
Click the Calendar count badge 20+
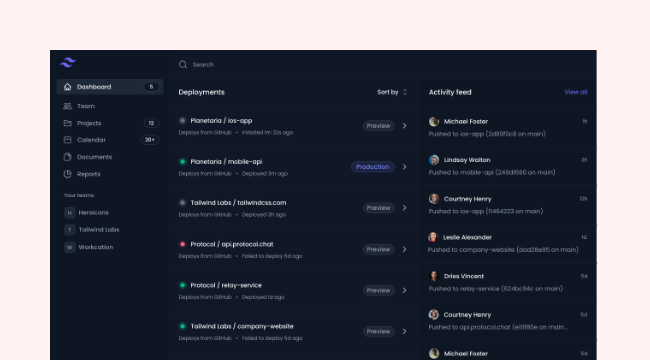tap(150, 140)
